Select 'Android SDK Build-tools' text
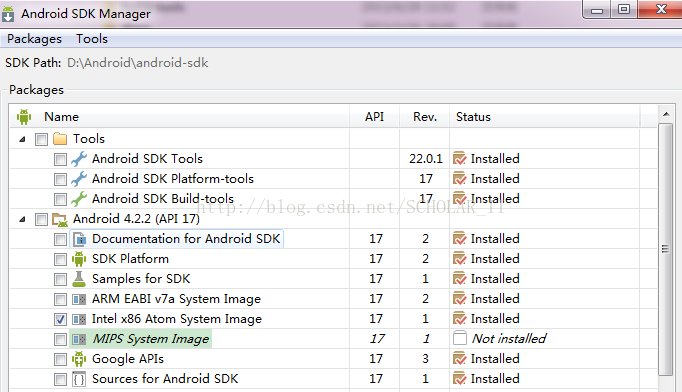682x392 pixels. 163,199
